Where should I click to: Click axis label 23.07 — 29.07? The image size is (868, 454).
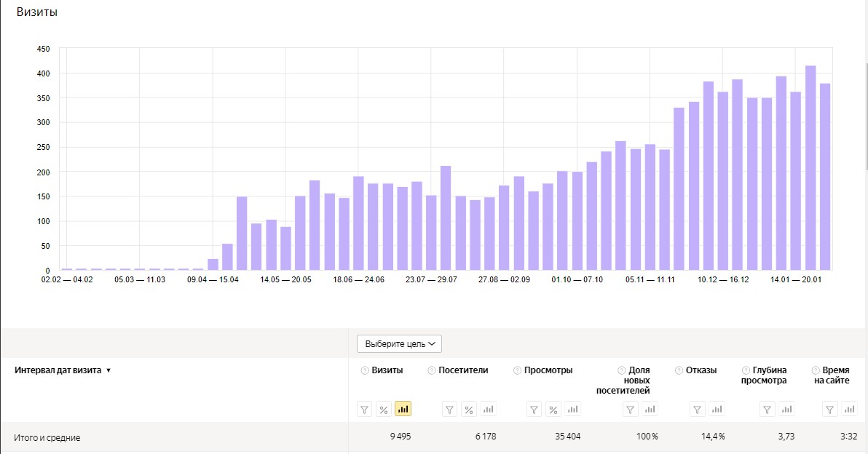coord(431,280)
